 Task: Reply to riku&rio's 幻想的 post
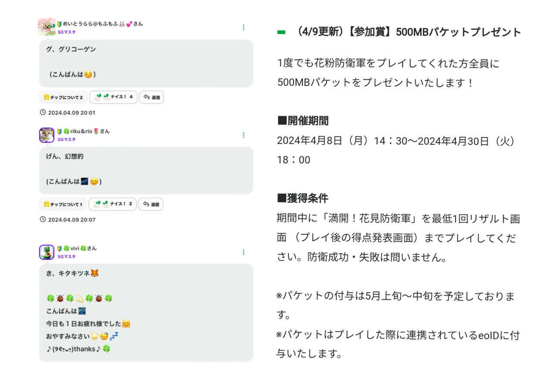151,204
